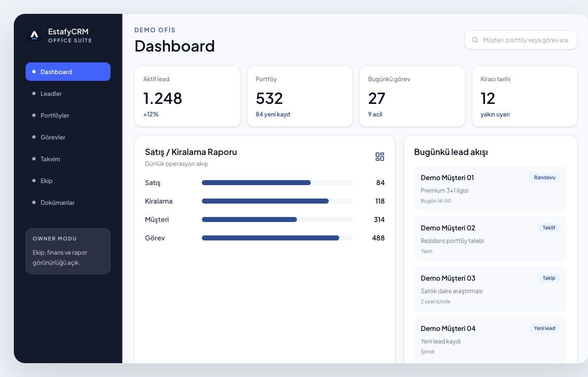
Task: Click the 84 yeni kayıt text
Action: pyautogui.click(x=273, y=114)
